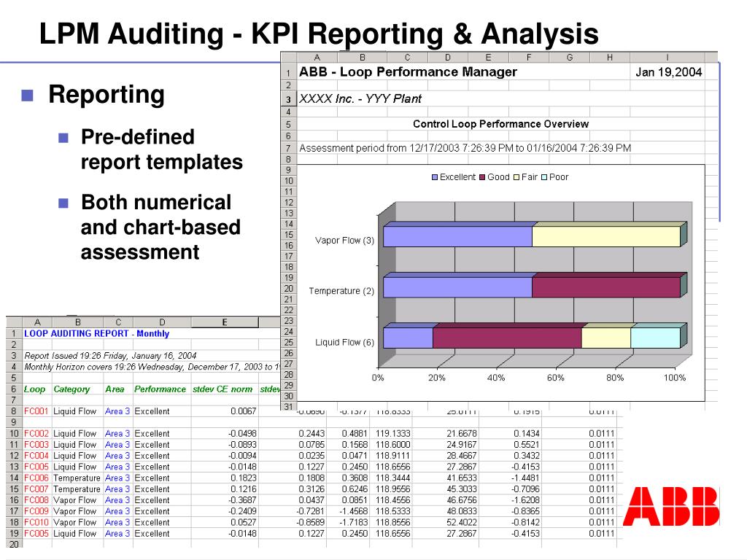Open the 'Area 3' link in FC002 row

(x=117, y=433)
